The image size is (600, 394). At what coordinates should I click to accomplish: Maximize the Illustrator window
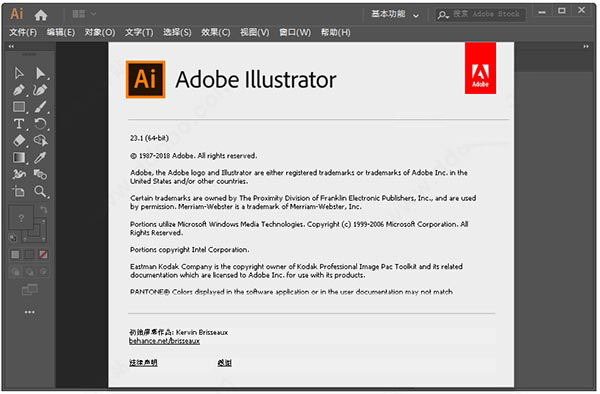[x=562, y=11]
